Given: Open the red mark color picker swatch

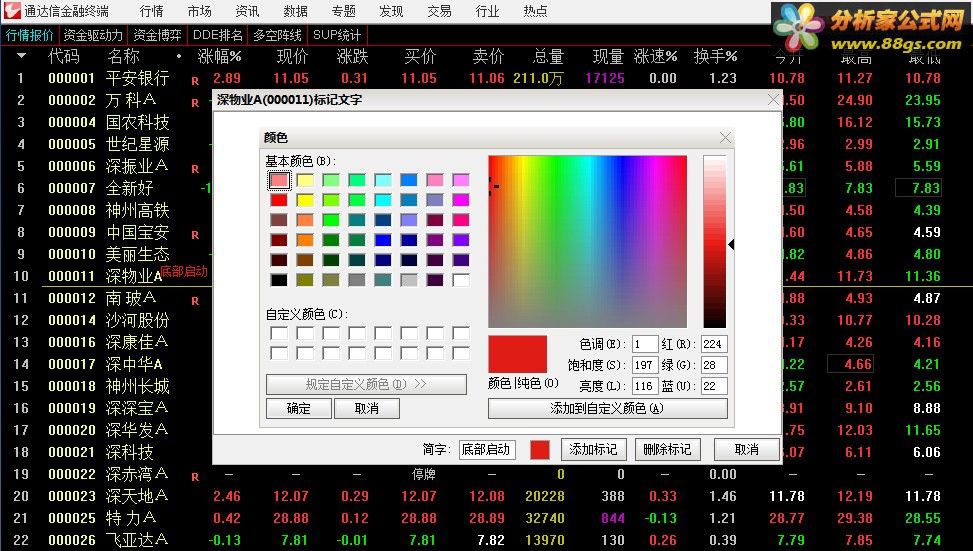Looking at the screenshot, I should tap(540, 450).
